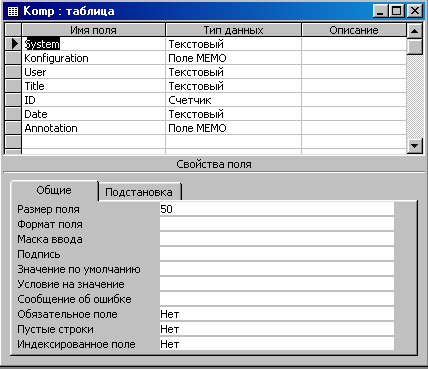Maximize the Komp table window
The height and width of the screenshot is (369, 428).
pos(397,11)
